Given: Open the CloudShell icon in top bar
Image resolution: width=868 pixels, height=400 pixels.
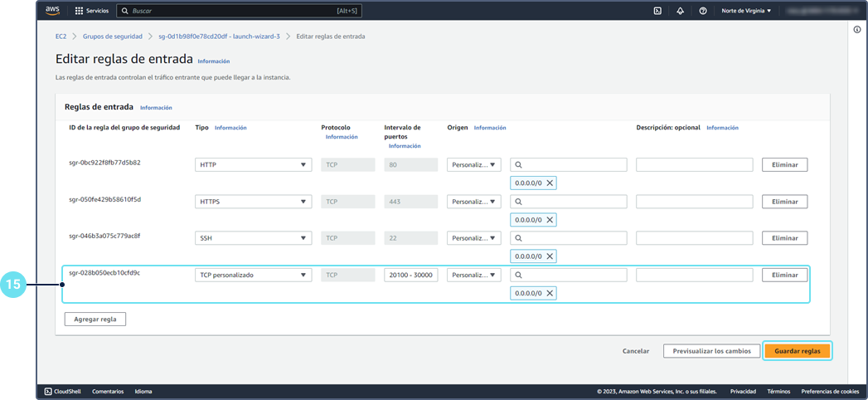Looking at the screenshot, I should (x=657, y=11).
